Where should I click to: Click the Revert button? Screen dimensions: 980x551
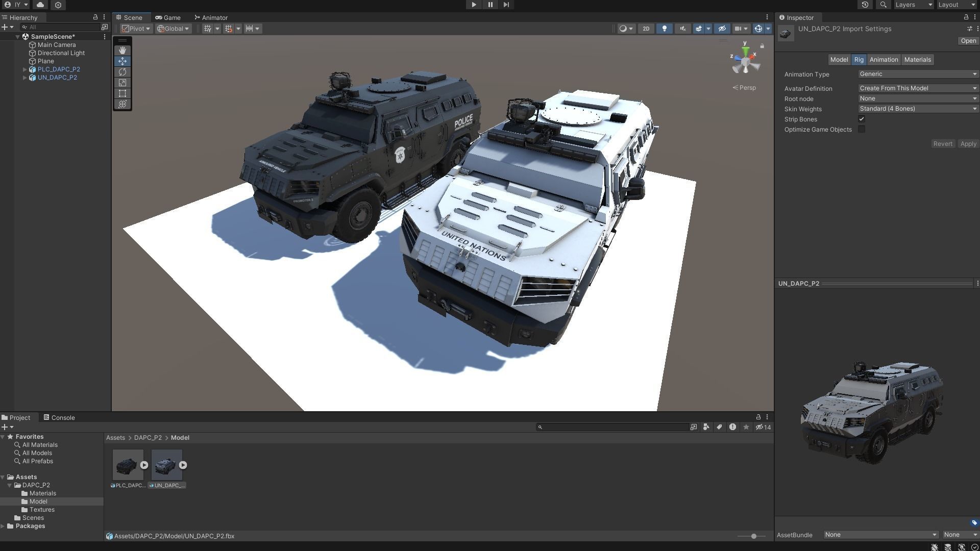(x=943, y=144)
